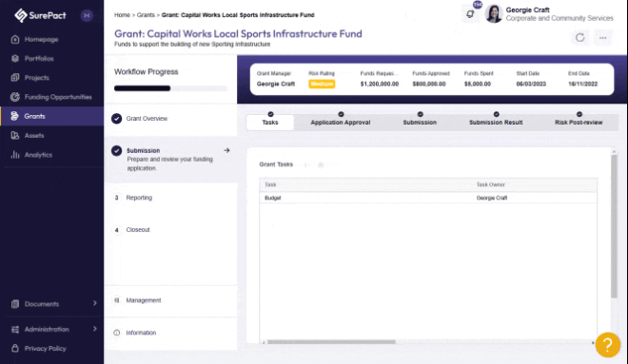Click Projects in the sidebar menu
Viewport: 628px width, 364px height.
(x=37, y=78)
